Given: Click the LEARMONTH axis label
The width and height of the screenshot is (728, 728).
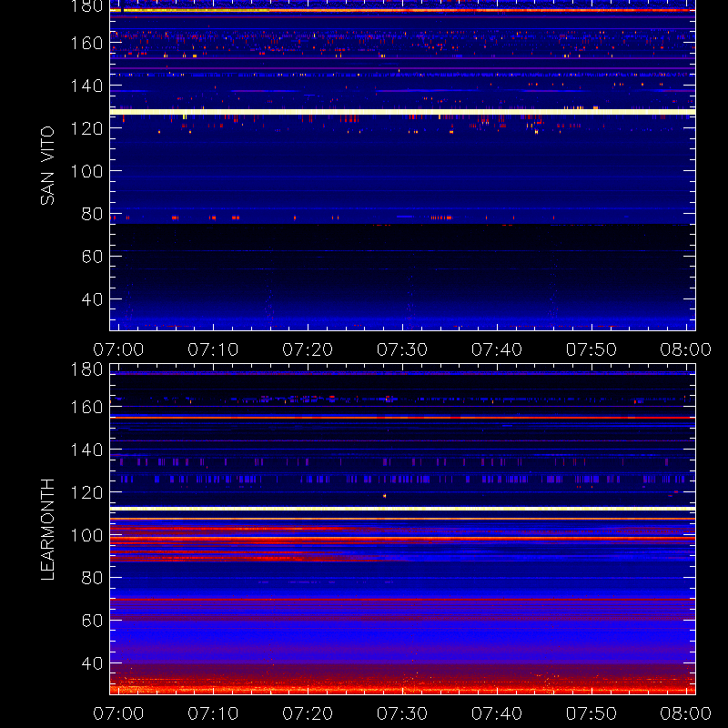Looking at the screenshot, I should point(47,530).
